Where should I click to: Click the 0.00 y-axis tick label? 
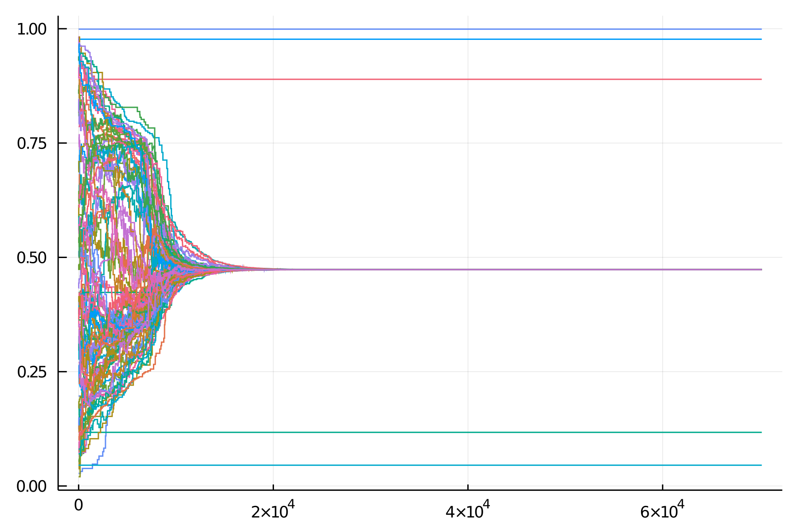(32, 486)
